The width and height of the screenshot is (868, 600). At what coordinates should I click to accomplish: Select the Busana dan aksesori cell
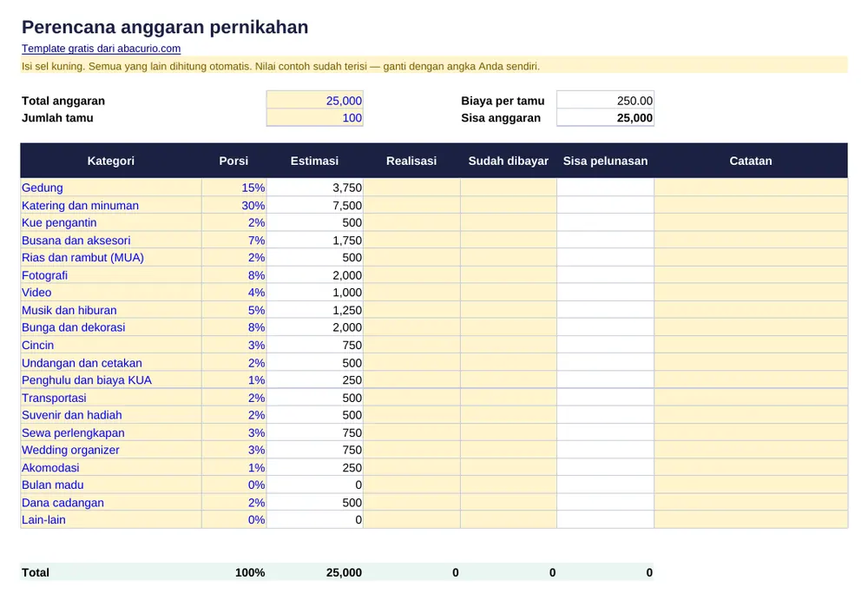pos(111,240)
